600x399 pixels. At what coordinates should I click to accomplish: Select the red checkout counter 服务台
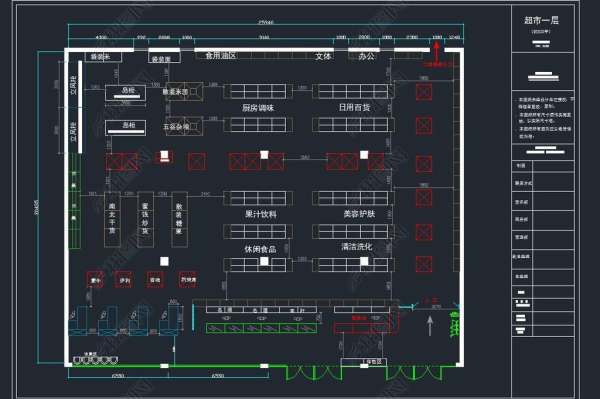point(362,328)
